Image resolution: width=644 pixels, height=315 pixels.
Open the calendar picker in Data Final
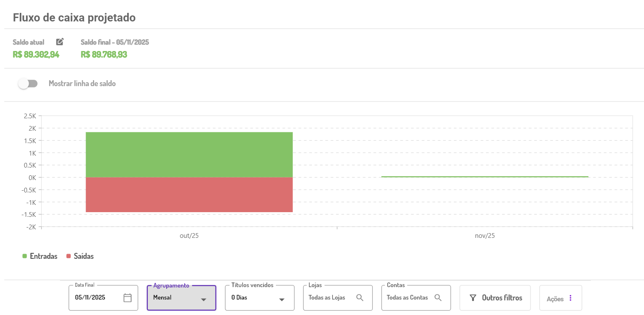pyautogui.click(x=127, y=298)
